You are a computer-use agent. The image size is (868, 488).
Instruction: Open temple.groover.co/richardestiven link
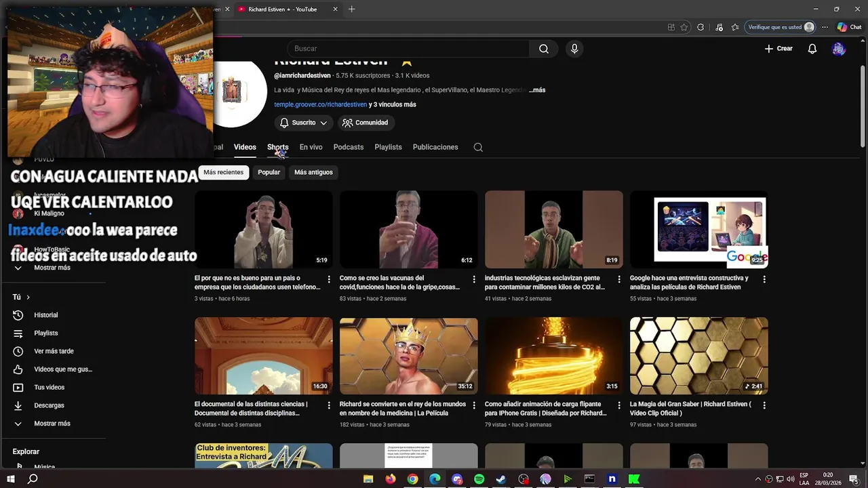320,104
